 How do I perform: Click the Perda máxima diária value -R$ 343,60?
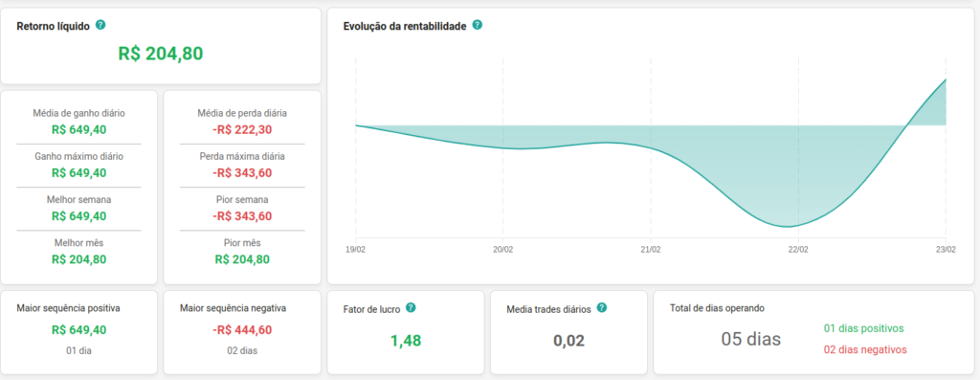(242, 173)
